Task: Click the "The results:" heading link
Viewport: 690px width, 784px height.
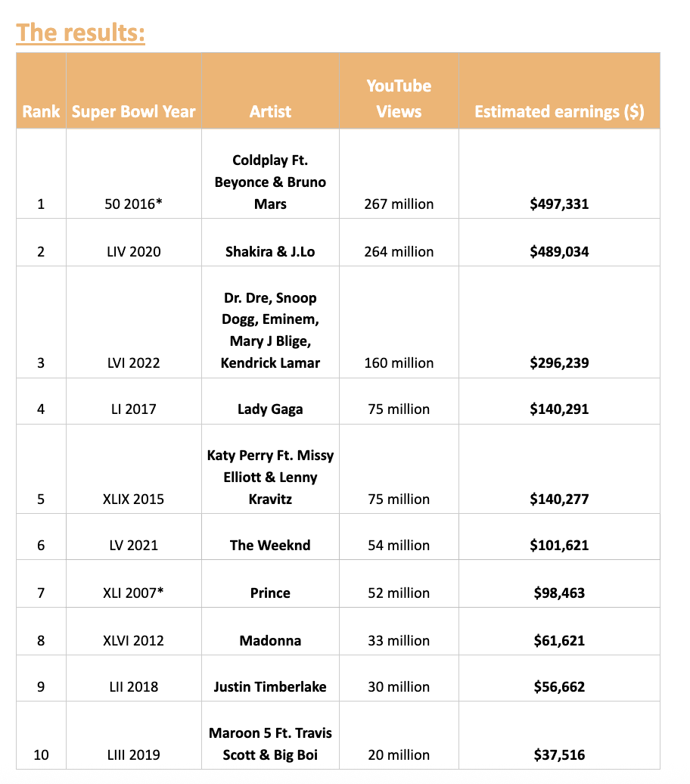Action: (80, 33)
